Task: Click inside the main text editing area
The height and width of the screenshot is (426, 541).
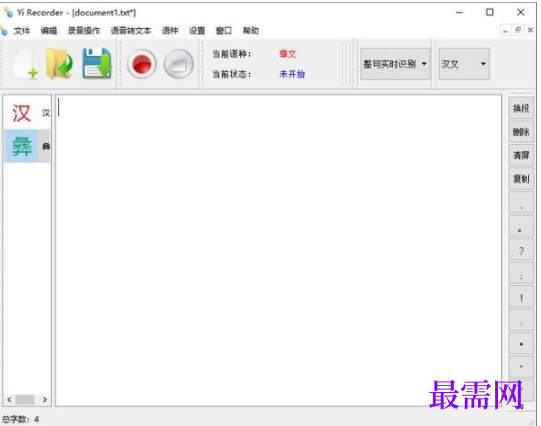Action: [x=278, y=250]
